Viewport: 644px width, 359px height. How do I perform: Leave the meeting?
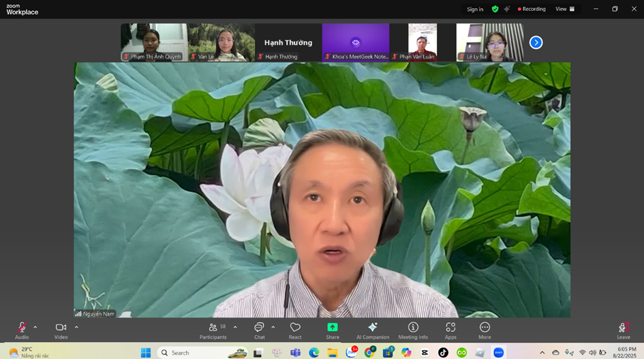623,329
